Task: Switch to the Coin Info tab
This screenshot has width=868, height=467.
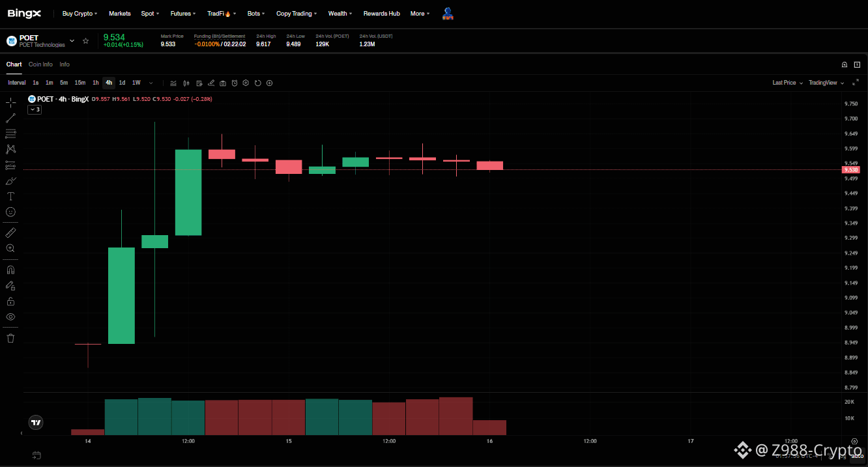Action: pyautogui.click(x=40, y=64)
